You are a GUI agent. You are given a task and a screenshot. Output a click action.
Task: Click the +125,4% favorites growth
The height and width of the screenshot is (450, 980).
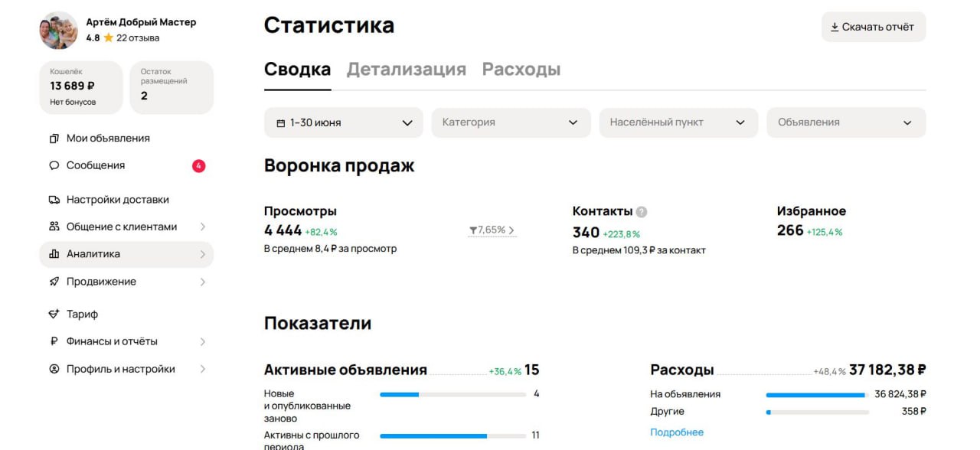825,232
